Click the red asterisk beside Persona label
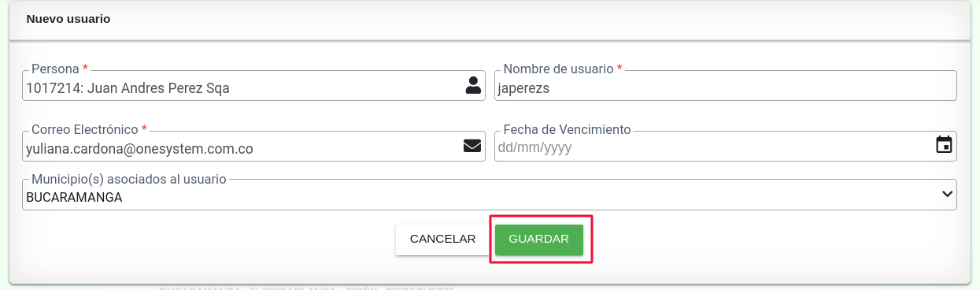The image size is (980, 290). pyautogui.click(x=85, y=69)
